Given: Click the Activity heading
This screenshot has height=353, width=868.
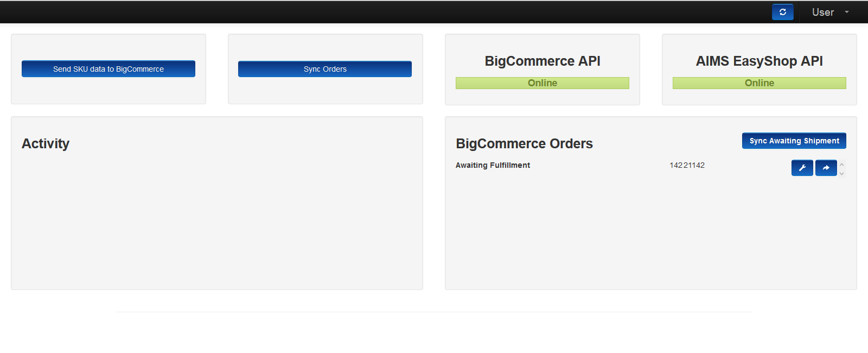Looking at the screenshot, I should pyautogui.click(x=46, y=143).
